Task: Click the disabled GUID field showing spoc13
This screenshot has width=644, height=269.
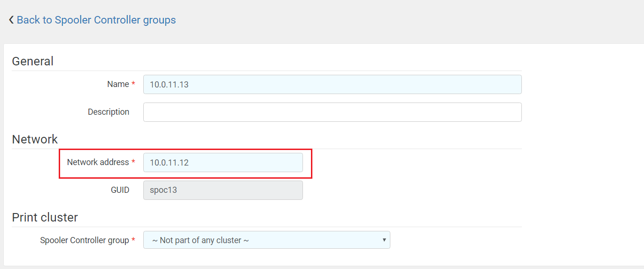Action: pyautogui.click(x=223, y=190)
